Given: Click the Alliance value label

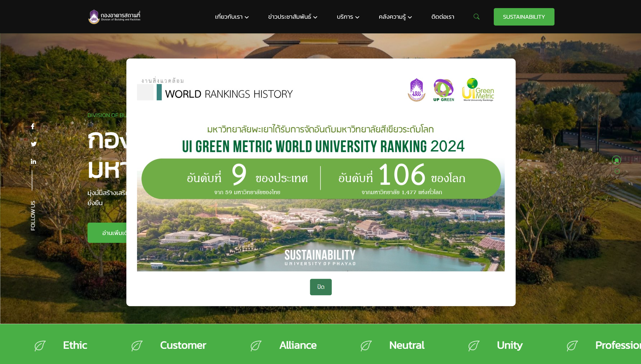Looking at the screenshot, I should point(298,345).
